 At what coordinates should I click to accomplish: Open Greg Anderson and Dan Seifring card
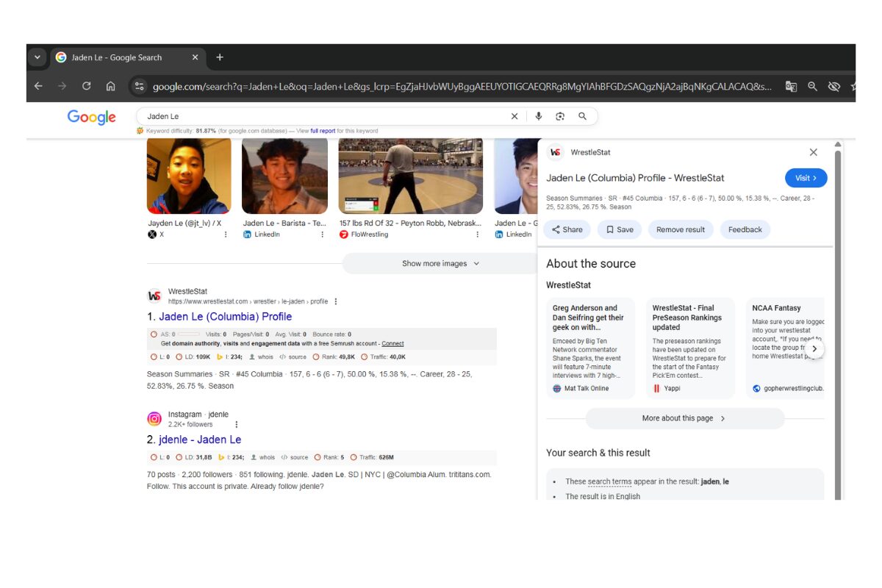[590, 348]
